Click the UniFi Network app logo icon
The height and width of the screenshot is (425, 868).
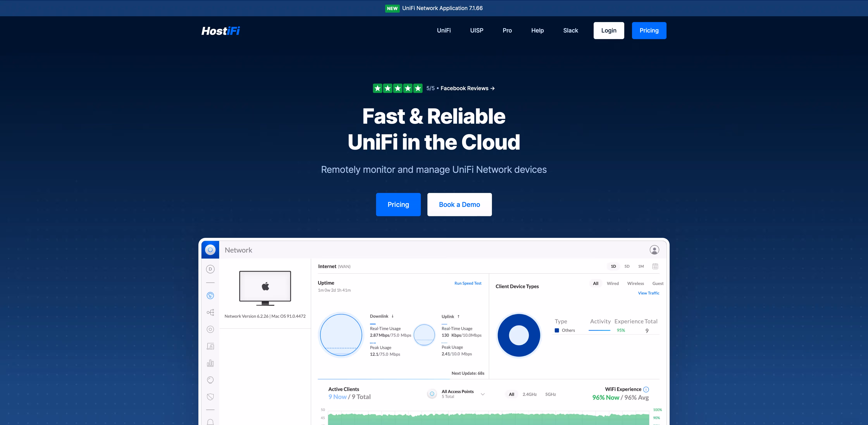210,250
